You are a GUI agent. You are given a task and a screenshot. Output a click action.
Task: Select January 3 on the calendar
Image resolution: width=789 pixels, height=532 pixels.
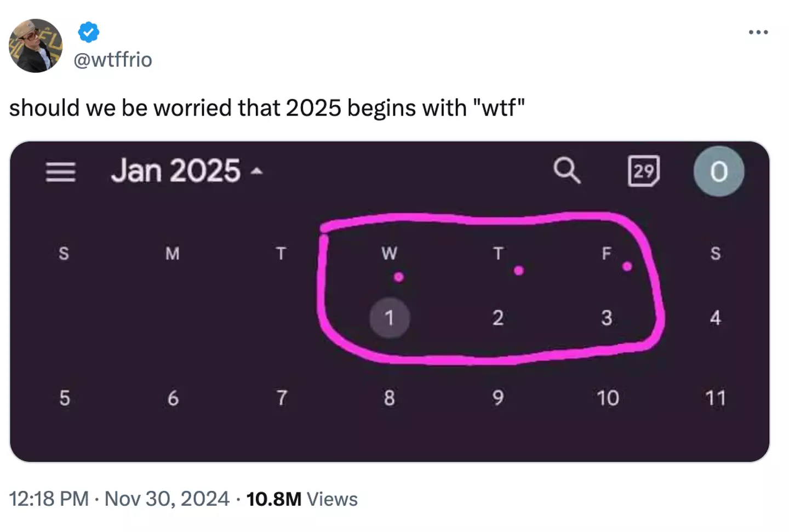(607, 318)
